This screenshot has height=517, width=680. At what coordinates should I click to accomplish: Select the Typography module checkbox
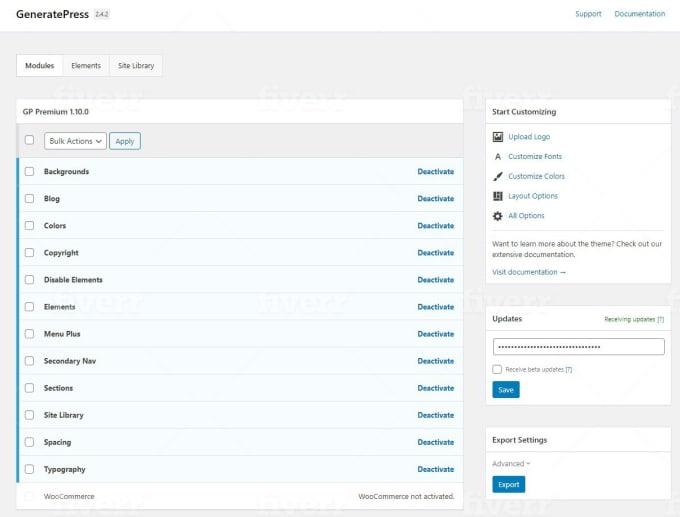click(30, 469)
